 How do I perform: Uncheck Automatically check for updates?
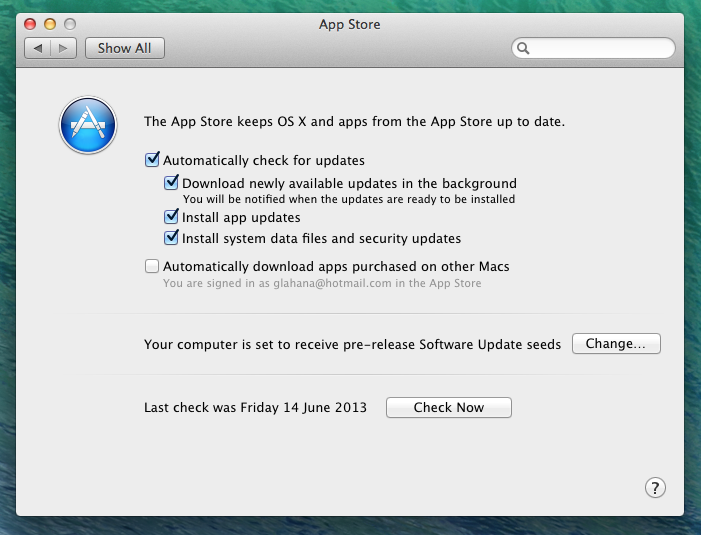[152, 160]
